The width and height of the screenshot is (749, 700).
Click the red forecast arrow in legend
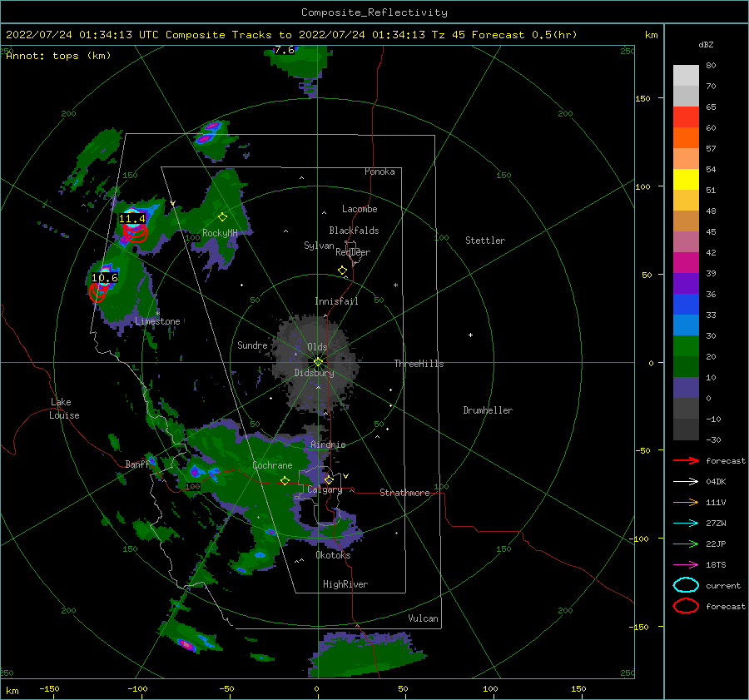(x=686, y=460)
